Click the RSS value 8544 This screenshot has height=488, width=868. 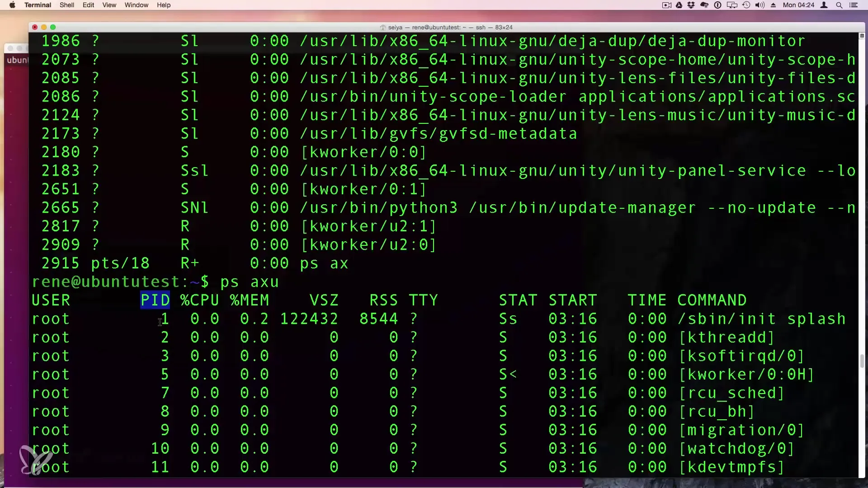coord(379,319)
